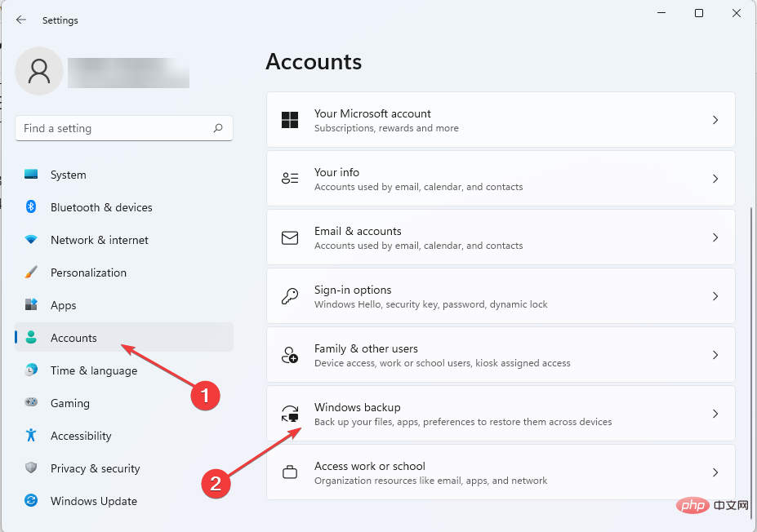Image resolution: width=757 pixels, height=532 pixels.
Task: Open the Windows backup settings
Action: coord(501,414)
